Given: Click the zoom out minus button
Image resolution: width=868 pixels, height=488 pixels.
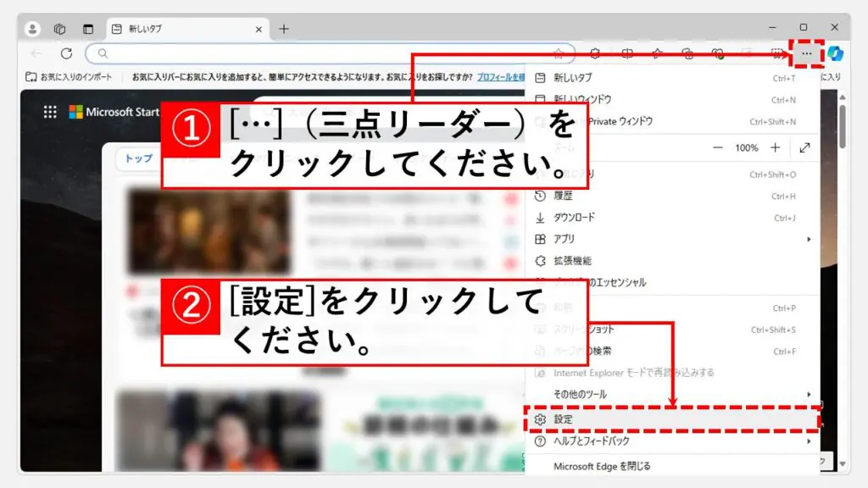Looking at the screenshot, I should click(718, 147).
